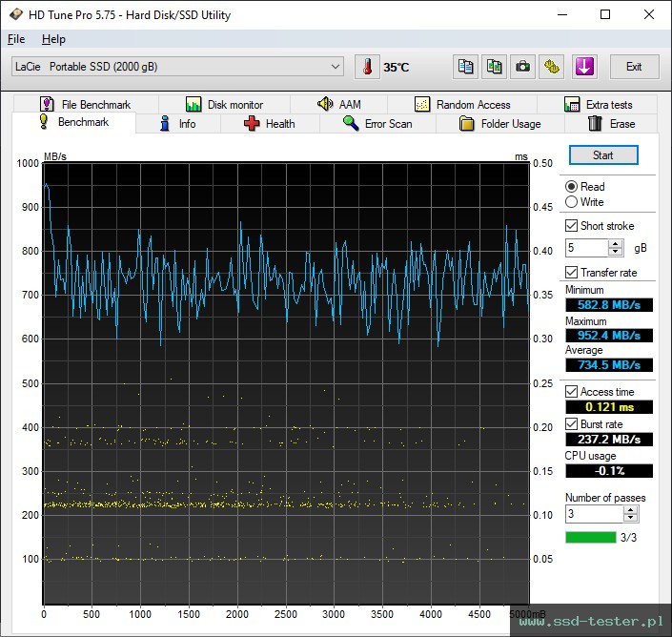Disable the Burst rate checkbox
Viewport: 672px width, 637px height.
coord(572,423)
